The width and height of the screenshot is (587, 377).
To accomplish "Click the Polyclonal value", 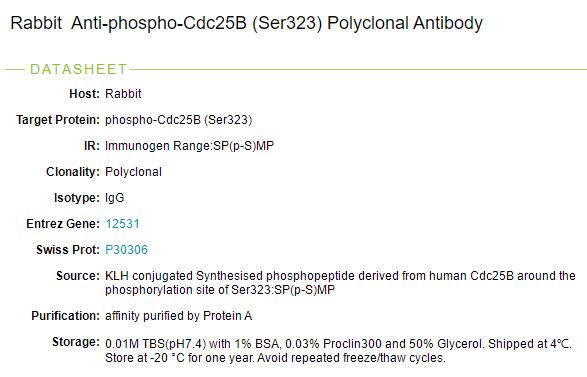I will (133, 172).
